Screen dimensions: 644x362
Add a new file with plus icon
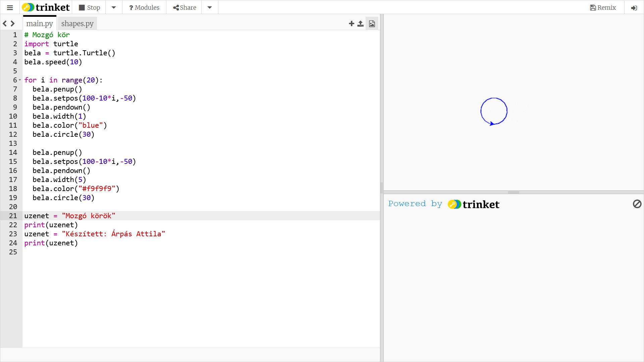click(352, 23)
